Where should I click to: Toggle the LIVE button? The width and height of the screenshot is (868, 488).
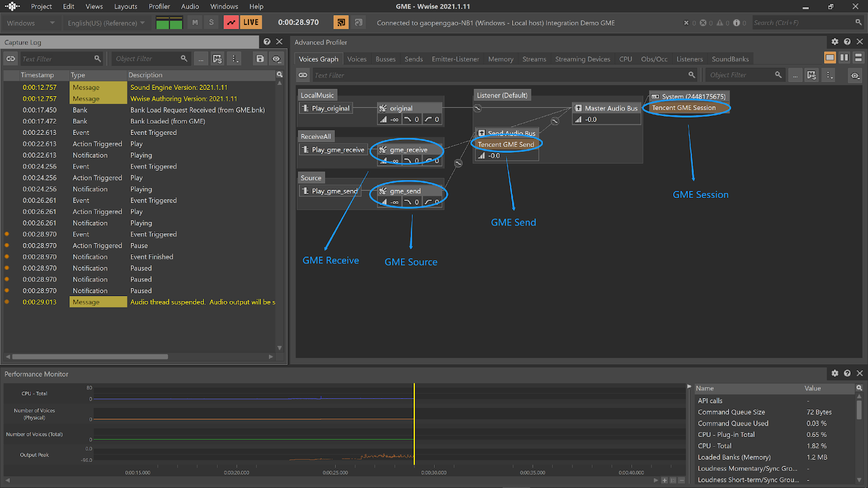click(251, 22)
